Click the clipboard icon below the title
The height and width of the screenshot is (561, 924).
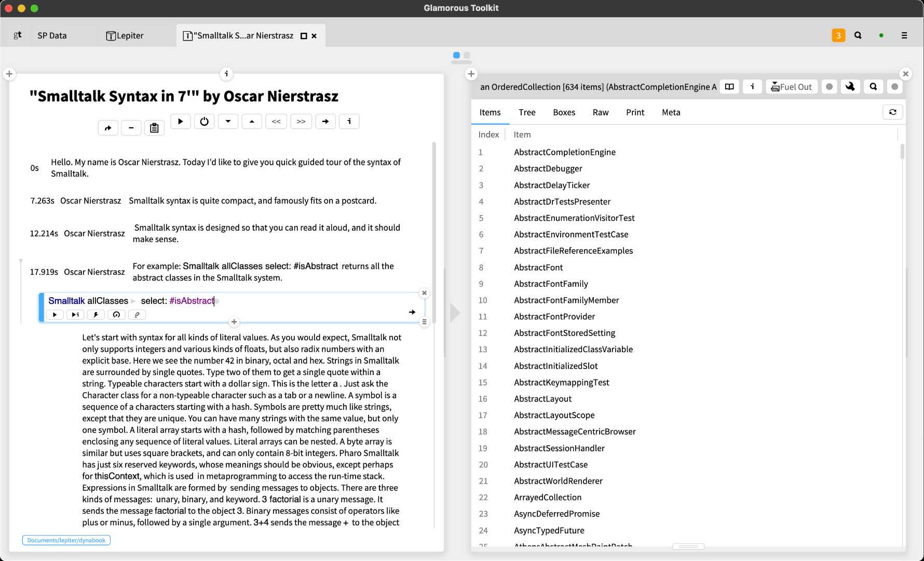[x=154, y=128]
